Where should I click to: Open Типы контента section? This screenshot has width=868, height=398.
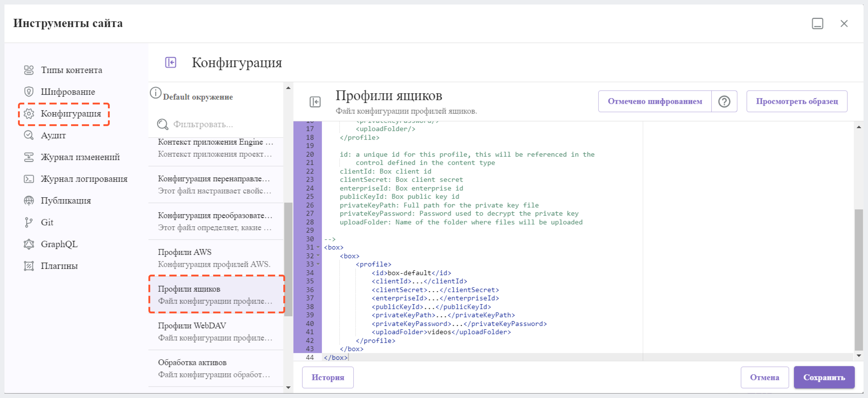coord(71,70)
